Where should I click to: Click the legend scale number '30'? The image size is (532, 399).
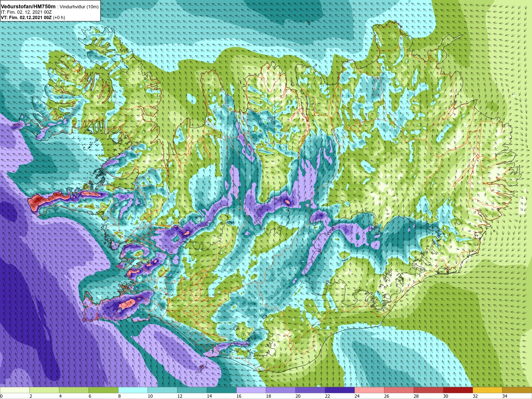(x=445, y=396)
